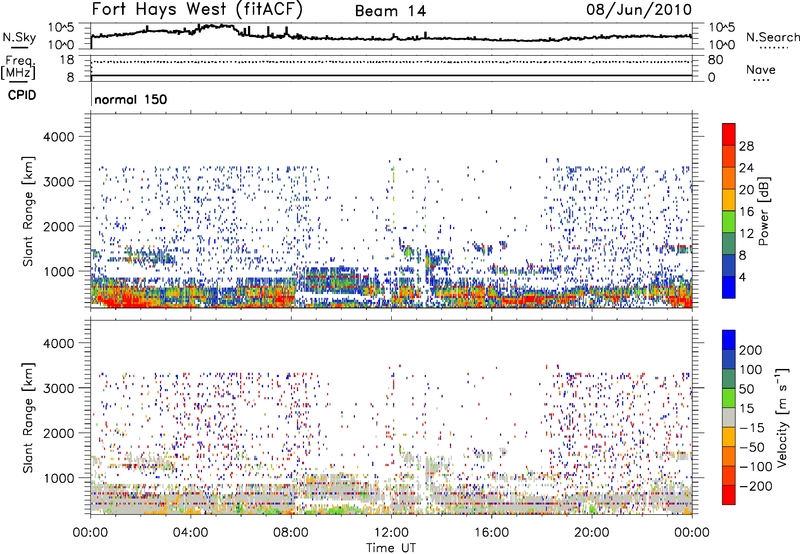Click the "28" power colorbar label
800x554 pixels.
pos(746,146)
